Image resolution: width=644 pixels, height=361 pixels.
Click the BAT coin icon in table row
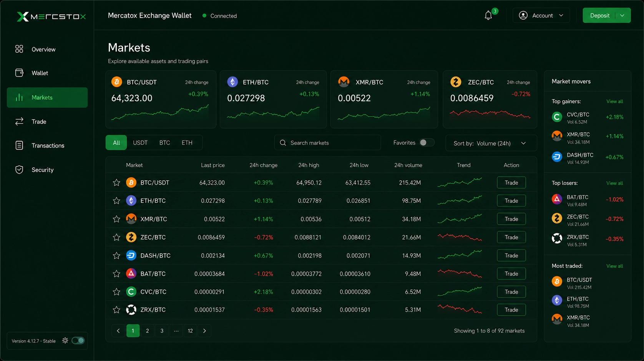131,274
